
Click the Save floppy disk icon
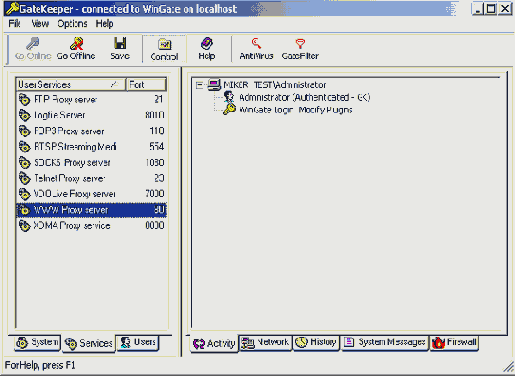(x=120, y=43)
